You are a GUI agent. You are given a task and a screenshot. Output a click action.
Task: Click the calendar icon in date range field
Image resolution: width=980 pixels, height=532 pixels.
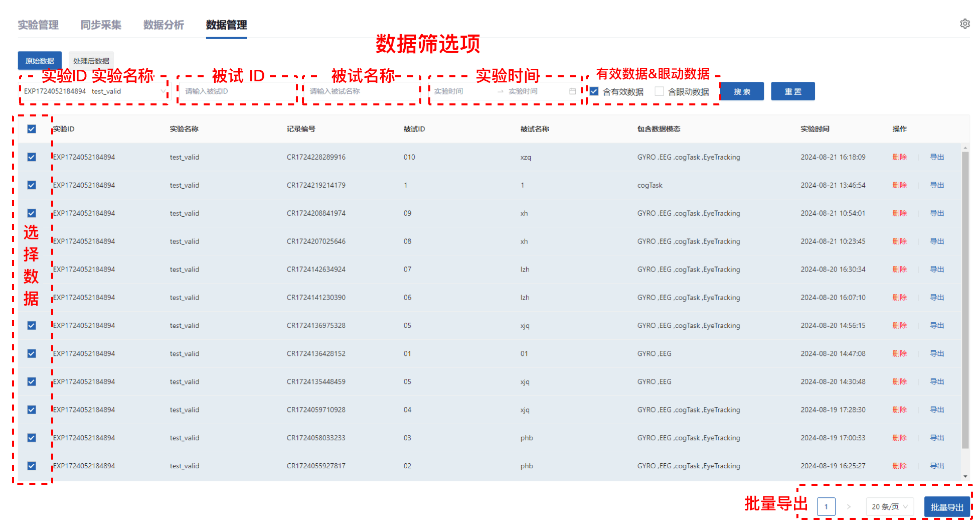click(x=572, y=91)
